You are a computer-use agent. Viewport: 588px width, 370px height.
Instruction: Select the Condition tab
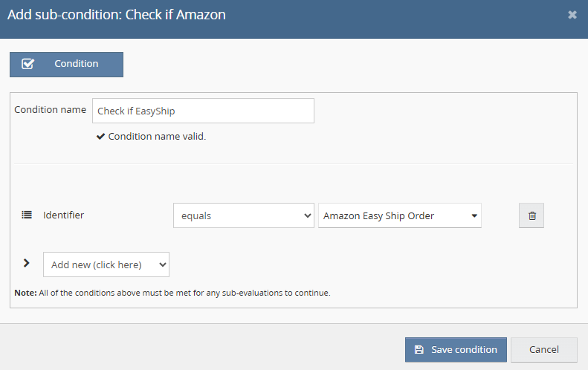(x=66, y=64)
